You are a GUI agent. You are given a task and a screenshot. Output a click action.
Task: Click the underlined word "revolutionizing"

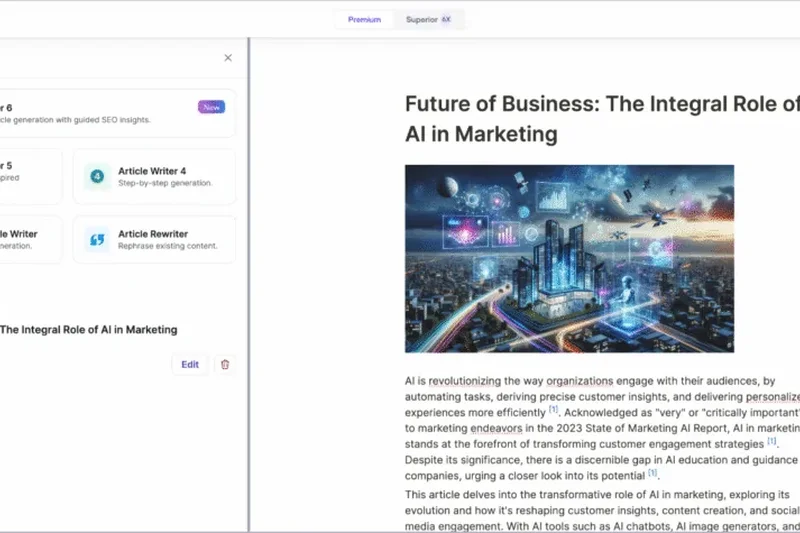465,381
